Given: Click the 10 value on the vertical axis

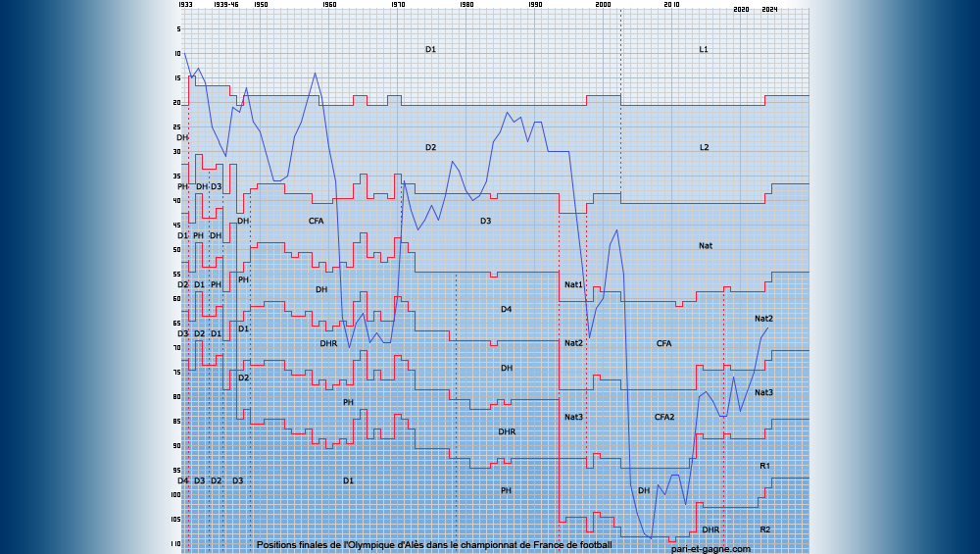Looking at the screenshot, I should (x=176, y=54).
